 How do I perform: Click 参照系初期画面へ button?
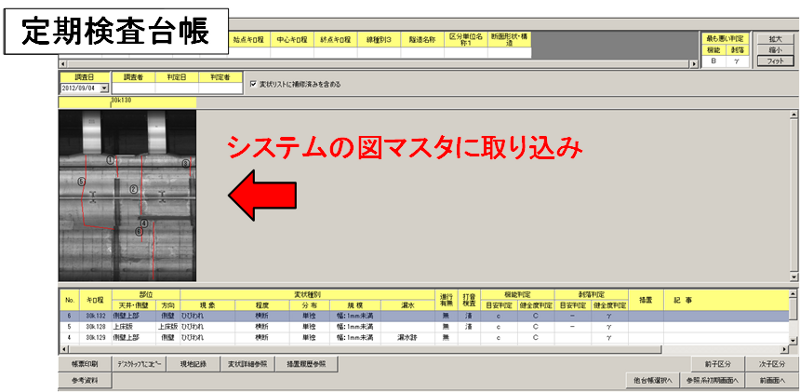[714, 380]
